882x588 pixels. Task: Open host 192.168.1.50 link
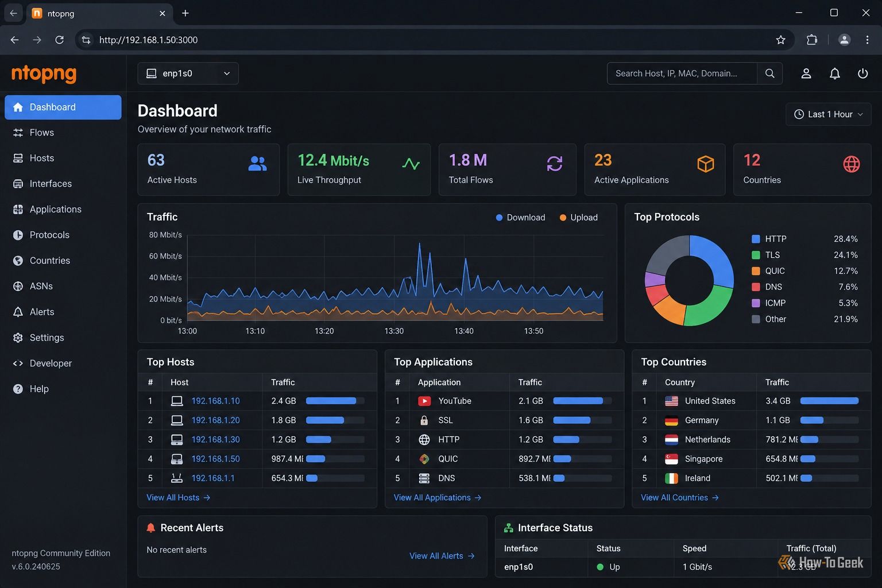[x=215, y=459]
